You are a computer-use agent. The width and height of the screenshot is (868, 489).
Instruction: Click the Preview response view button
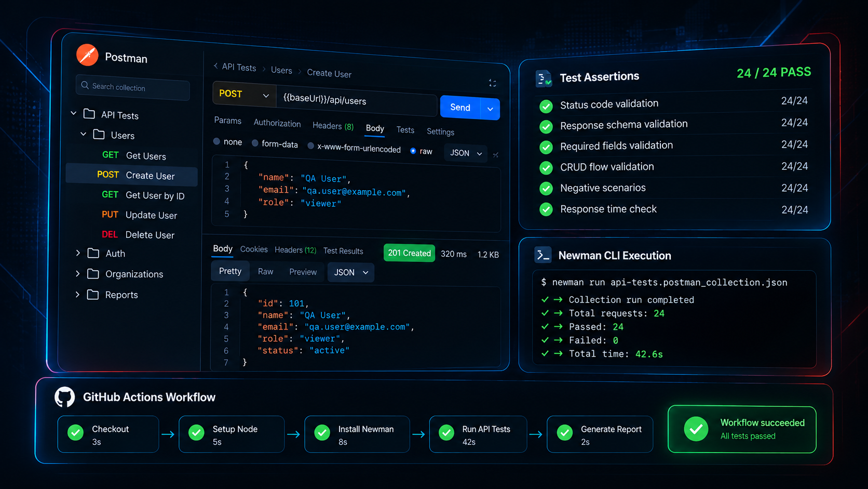click(303, 272)
